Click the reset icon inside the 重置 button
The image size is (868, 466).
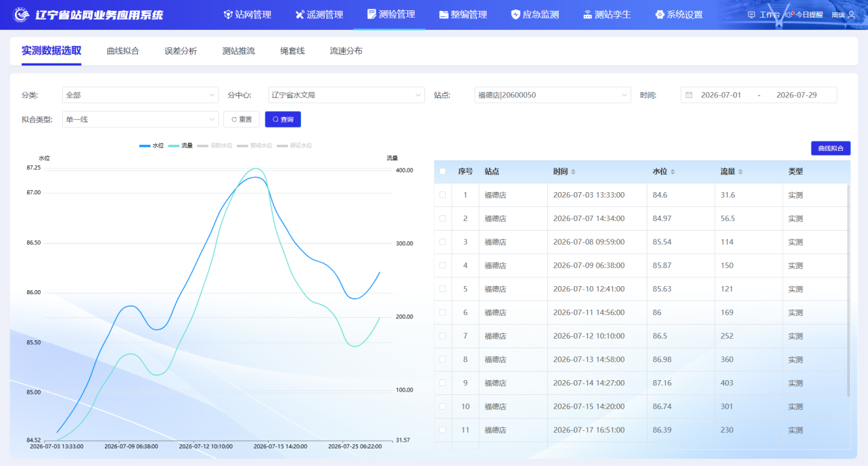tap(234, 120)
